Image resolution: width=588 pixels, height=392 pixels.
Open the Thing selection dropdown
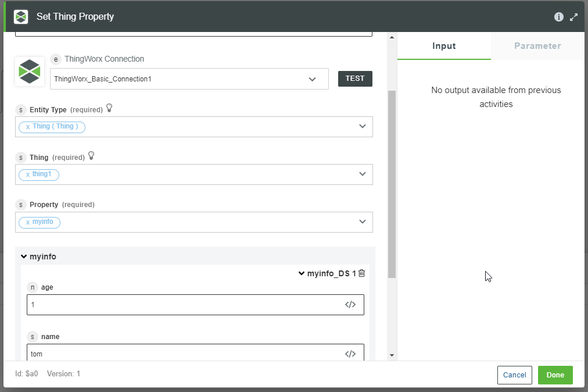click(363, 174)
